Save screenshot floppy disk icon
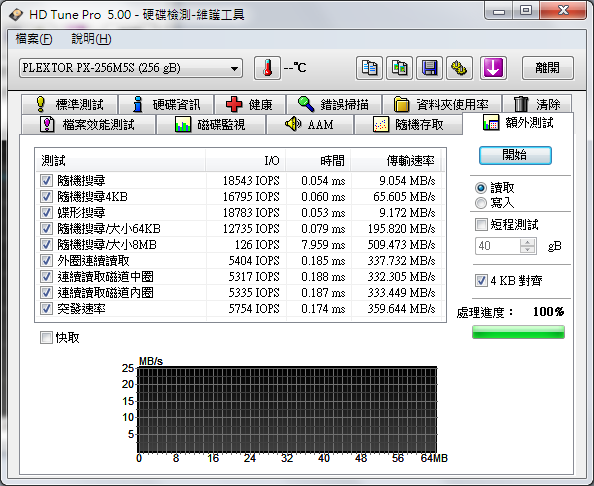The width and height of the screenshot is (594, 486). [429, 68]
